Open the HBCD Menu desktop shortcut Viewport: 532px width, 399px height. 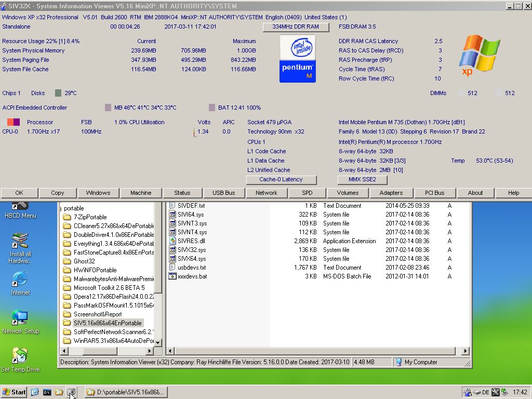click(20, 211)
